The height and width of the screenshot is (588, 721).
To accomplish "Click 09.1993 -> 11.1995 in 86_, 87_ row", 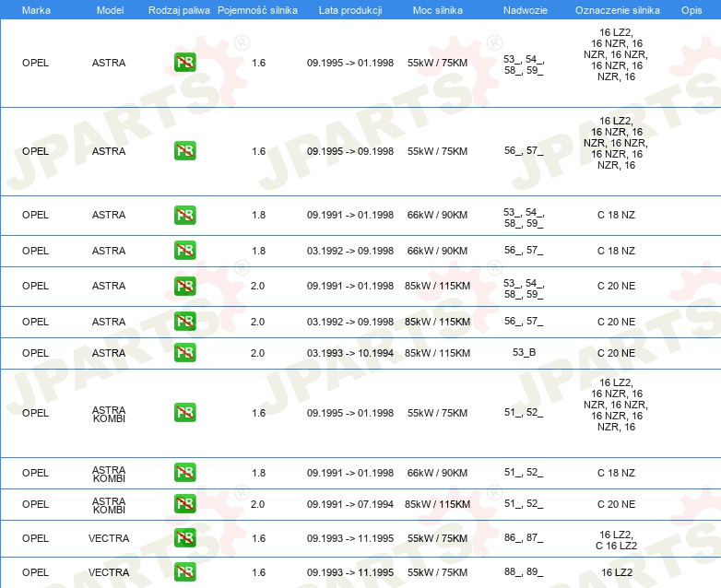I will [x=350, y=538].
